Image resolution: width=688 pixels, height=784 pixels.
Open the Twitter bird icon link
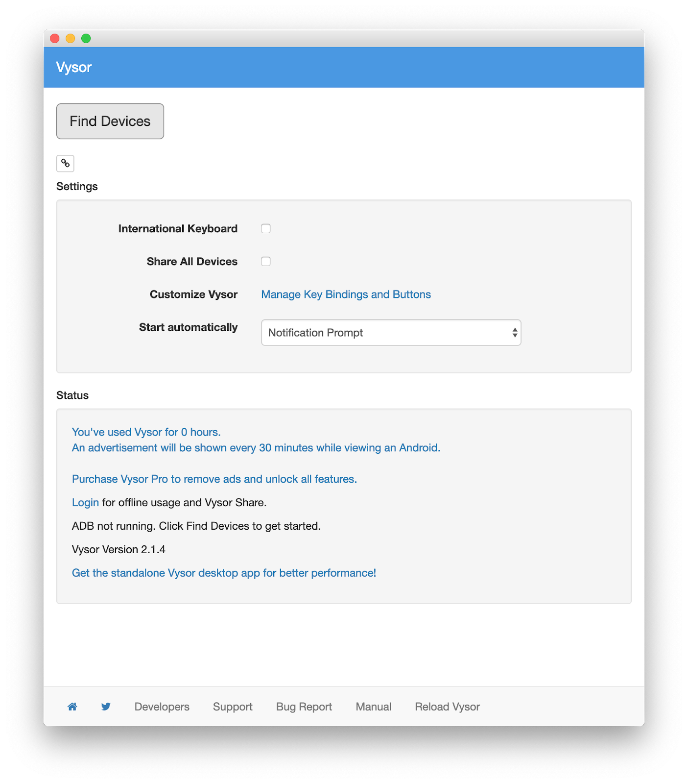point(106,707)
